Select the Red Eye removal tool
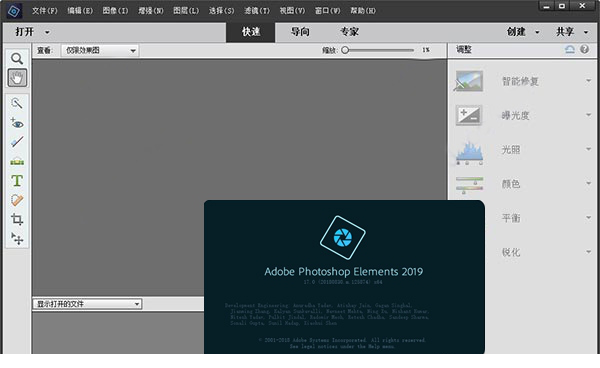This screenshot has width=600, height=368. (x=17, y=123)
